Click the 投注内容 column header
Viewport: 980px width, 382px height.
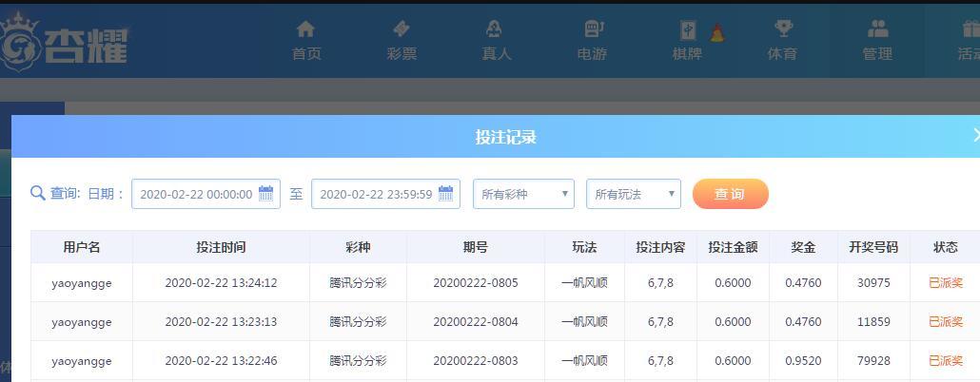pyautogui.click(x=660, y=247)
